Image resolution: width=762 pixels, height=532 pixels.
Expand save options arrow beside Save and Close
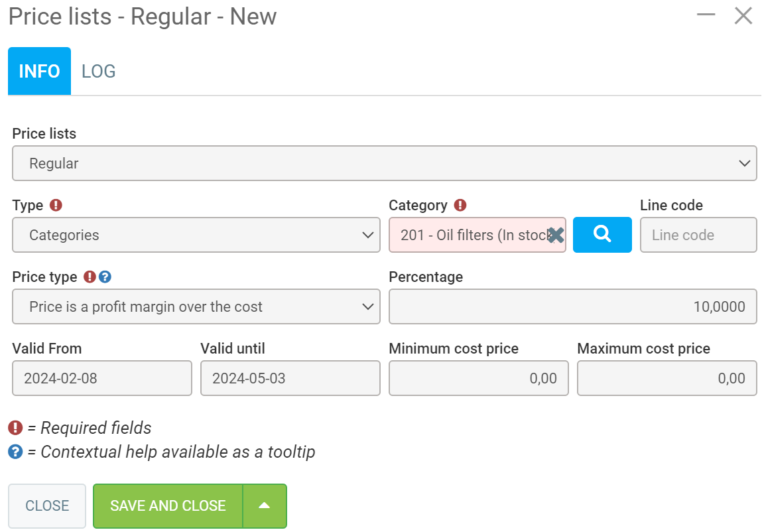(x=265, y=505)
